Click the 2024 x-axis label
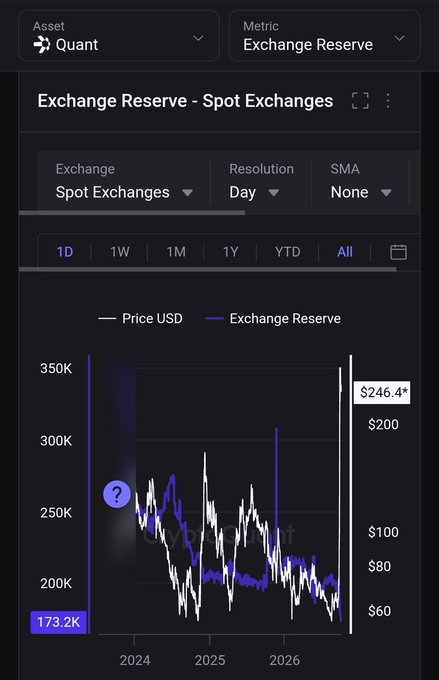439x680 pixels. (x=135, y=660)
